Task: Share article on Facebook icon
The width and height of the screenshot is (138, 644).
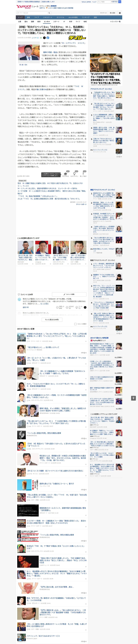Action: click(48, 38)
